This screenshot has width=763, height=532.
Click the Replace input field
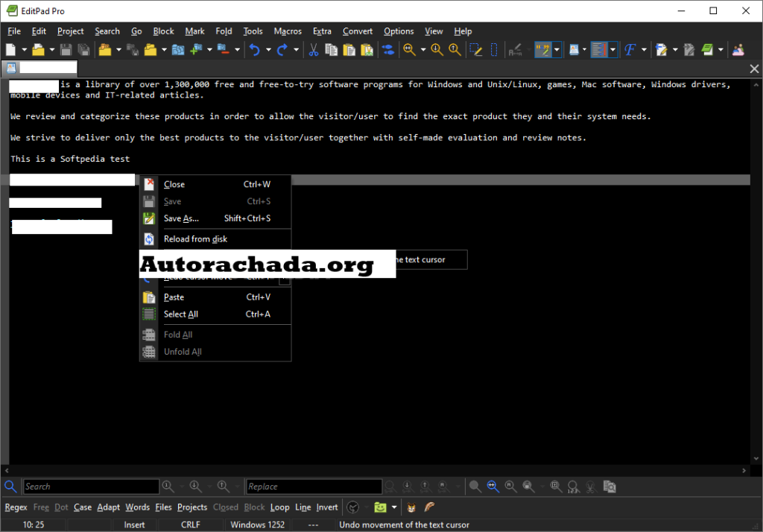point(314,487)
